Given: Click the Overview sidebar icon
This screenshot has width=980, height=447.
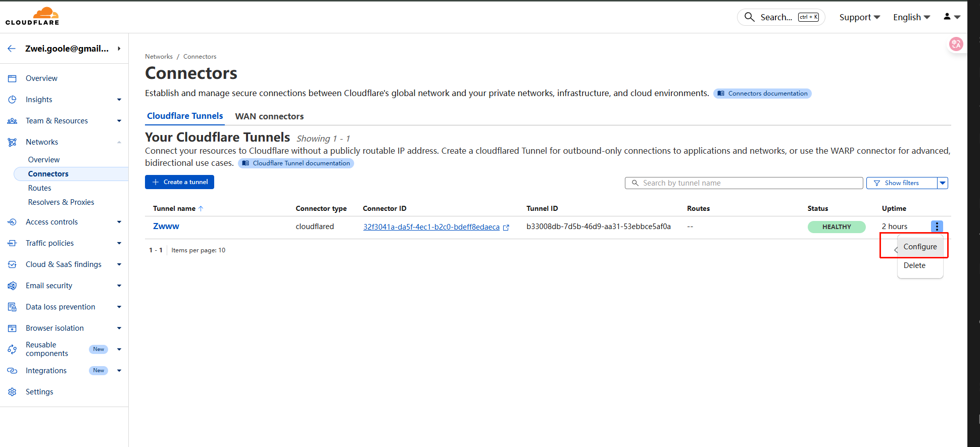Looking at the screenshot, I should pos(12,78).
